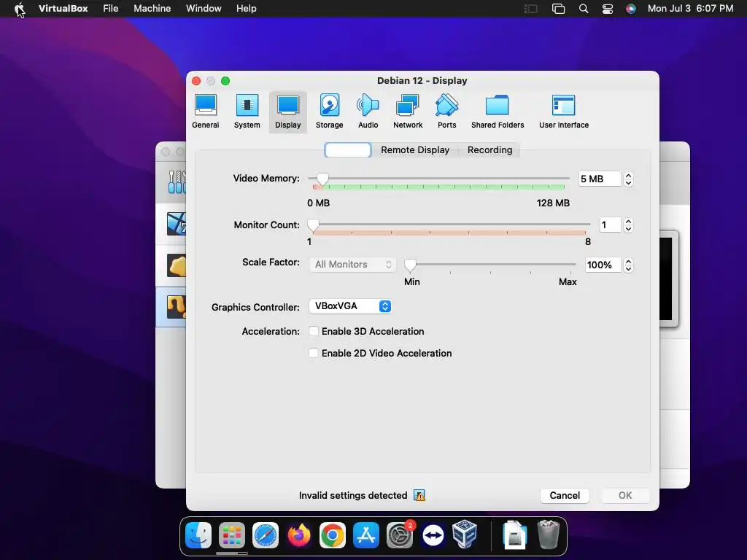Click the Cancel button
This screenshot has width=747, height=560.
coord(565,495)
